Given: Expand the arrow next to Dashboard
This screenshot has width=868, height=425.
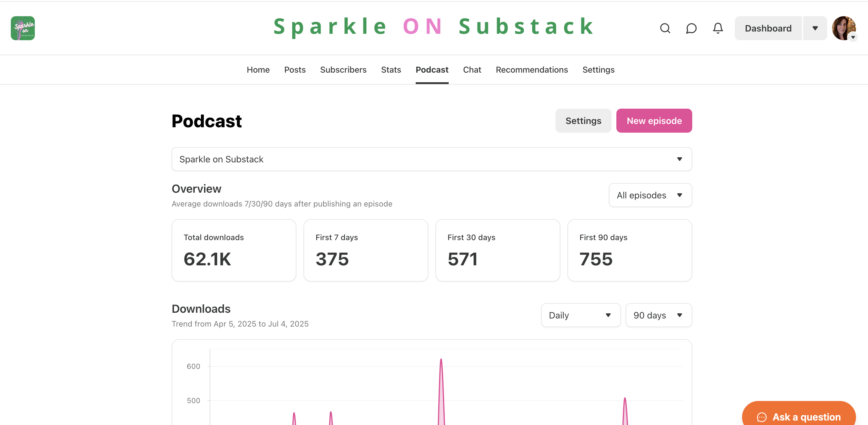Looking at the screenshot, I should (815, 28).
